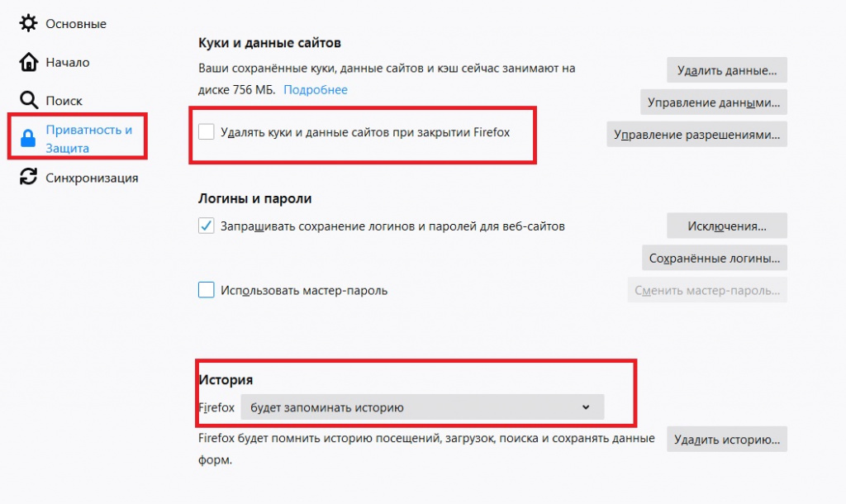Image resolution: width=846 pixels, height=504 pixels.
Task: Click the Подробнее link
Action: (316, 89)
